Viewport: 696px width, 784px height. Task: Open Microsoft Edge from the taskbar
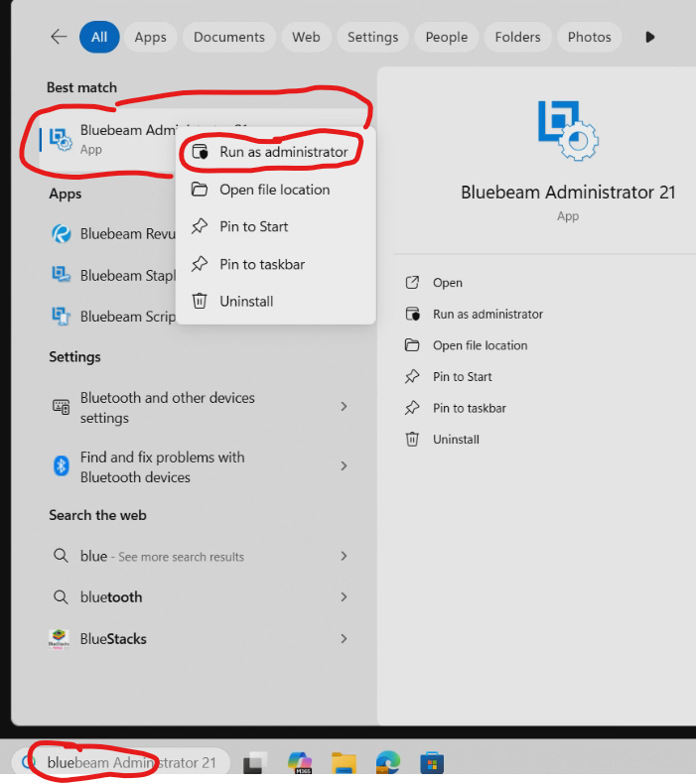388,763
